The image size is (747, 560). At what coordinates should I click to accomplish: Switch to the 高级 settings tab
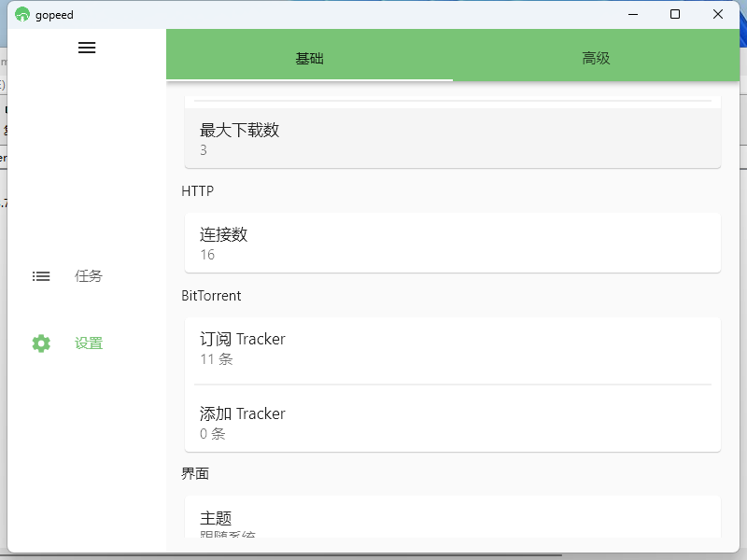pyautogui.click(x=595, y=57)
